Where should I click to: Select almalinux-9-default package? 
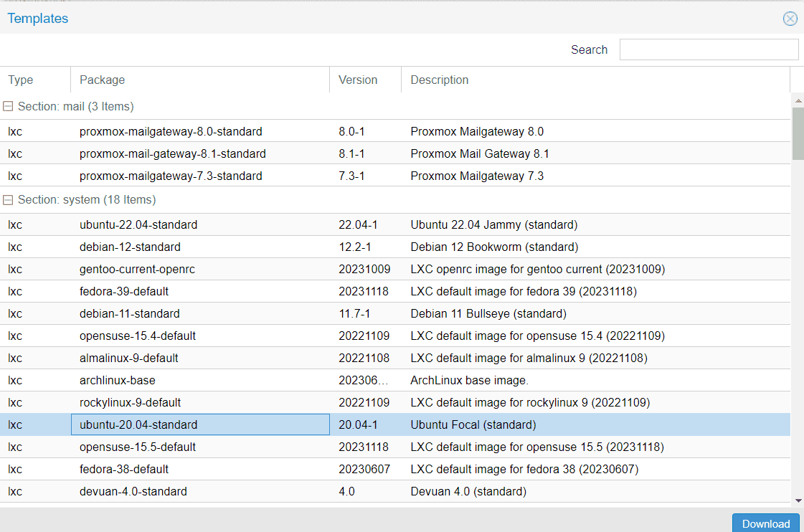pyautogui.click(x=128, y=358)
